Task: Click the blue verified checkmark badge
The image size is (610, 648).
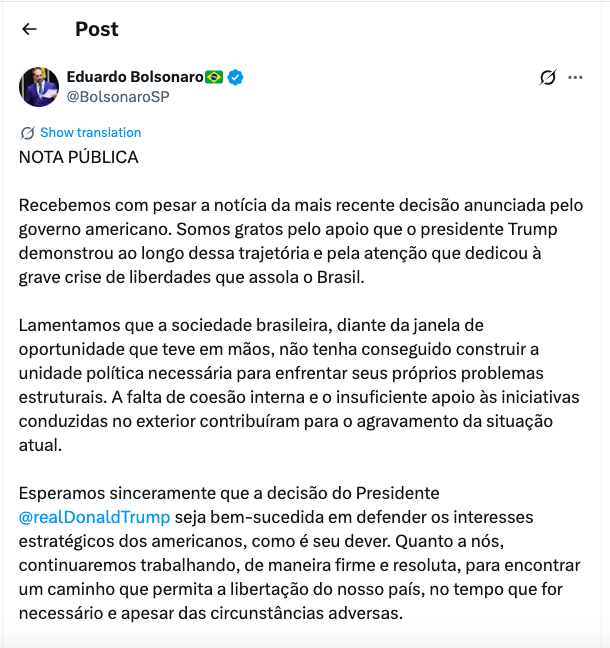Action: 236,77
